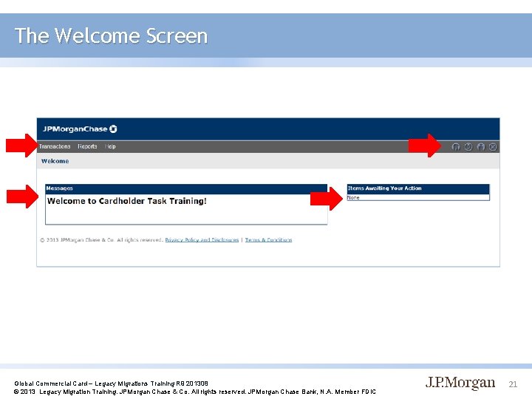Open the Transactions menu
The height and width of the screenshot is (399, 532).
pos(55,146)
